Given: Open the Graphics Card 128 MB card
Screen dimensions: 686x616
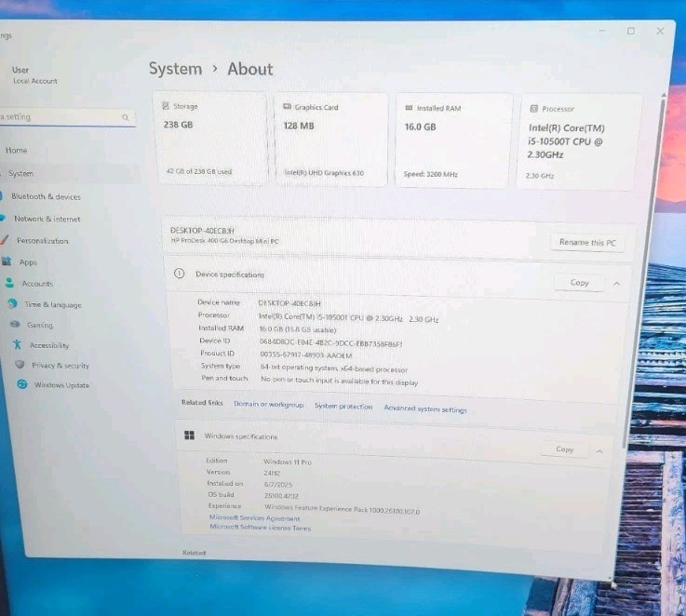Looking at the screenshot, I should [331, 140].
